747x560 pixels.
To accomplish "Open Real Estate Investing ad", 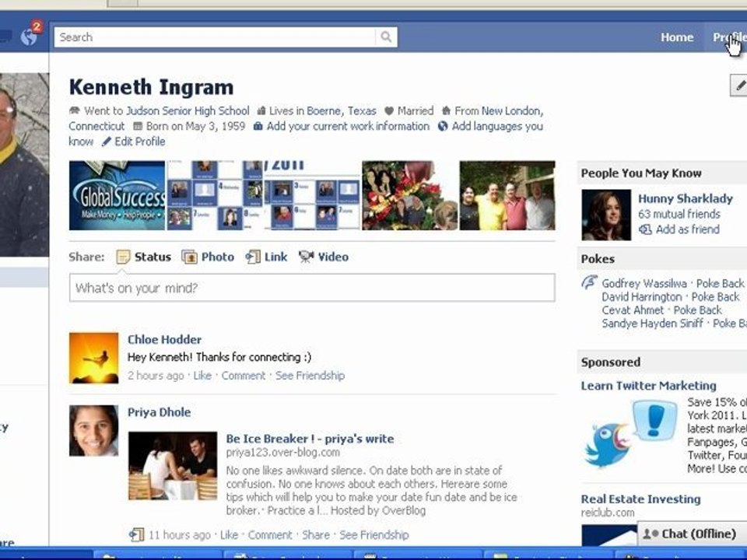I will 640,499.
